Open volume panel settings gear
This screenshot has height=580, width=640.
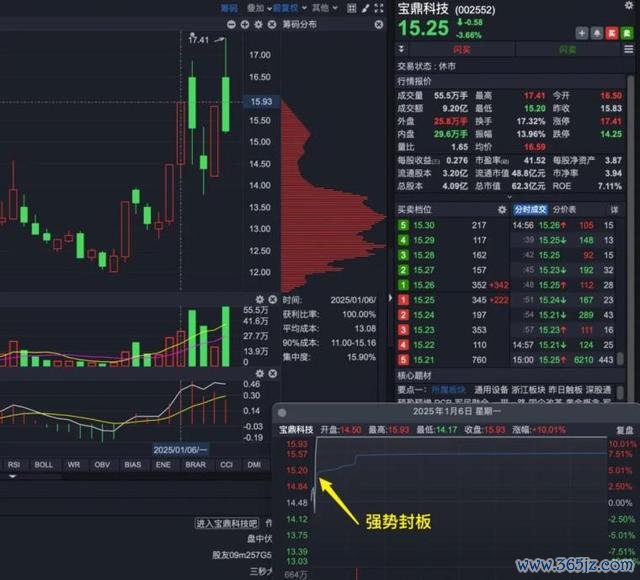click(x=260, y=300)
